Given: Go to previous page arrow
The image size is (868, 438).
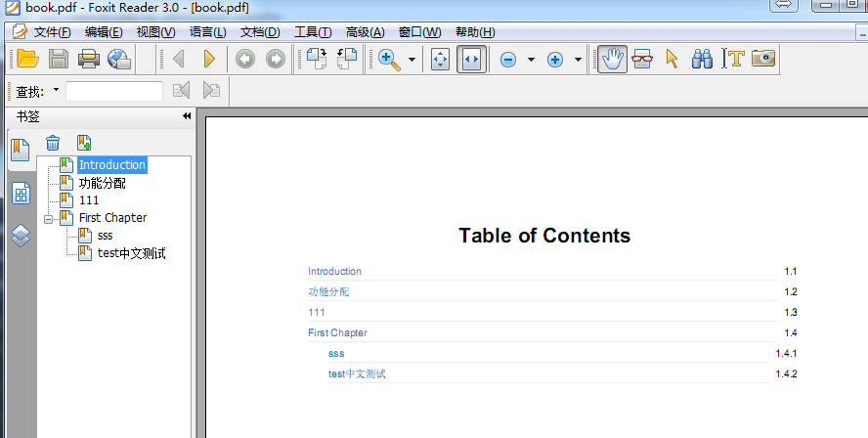Looking at the screenshot, I should [178, 59].
